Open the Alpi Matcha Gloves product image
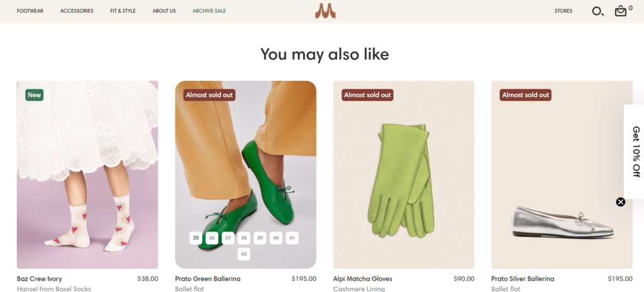The image size is (644, 292). coord(404,175)
